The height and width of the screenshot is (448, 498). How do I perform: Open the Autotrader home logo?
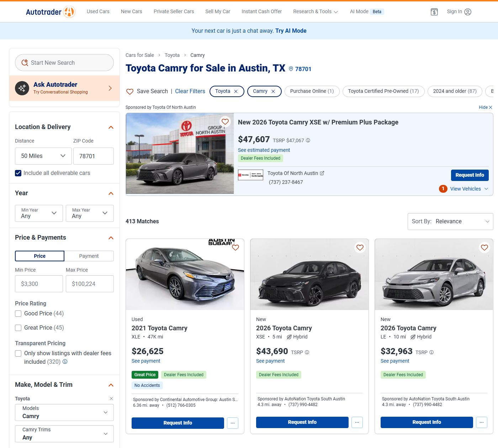(x=51, y=12)
